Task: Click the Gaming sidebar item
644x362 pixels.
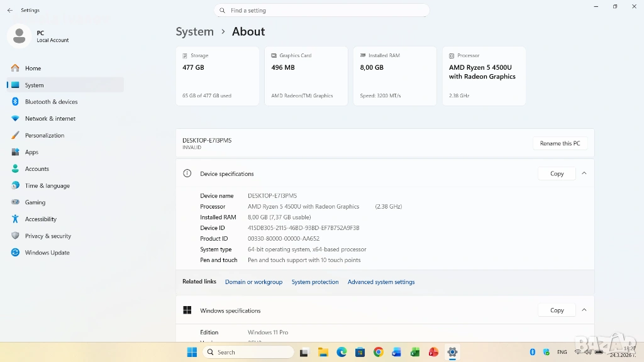Action: [x=35, y=202]
